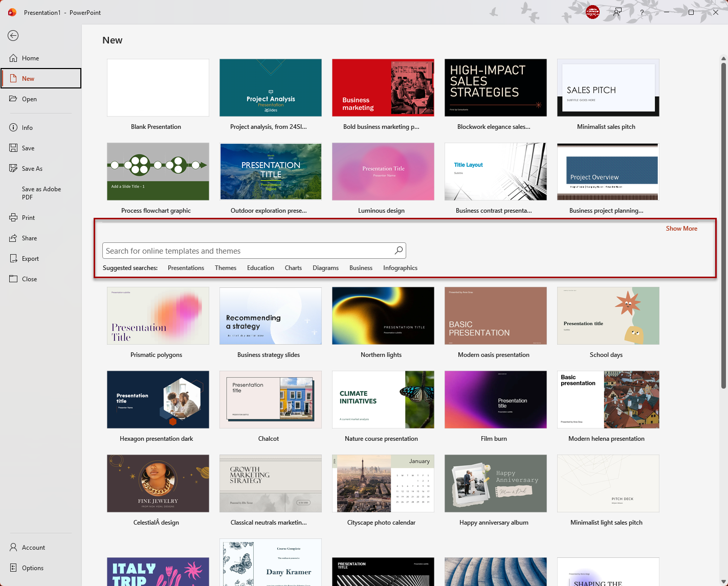
Task: Click the Themes suggested search
Action: click(x=226, y=267)
